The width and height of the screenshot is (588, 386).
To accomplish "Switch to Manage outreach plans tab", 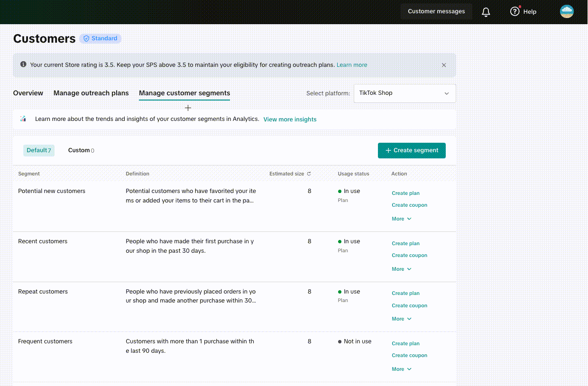I will pyautogui.click(x=91, y=93).
